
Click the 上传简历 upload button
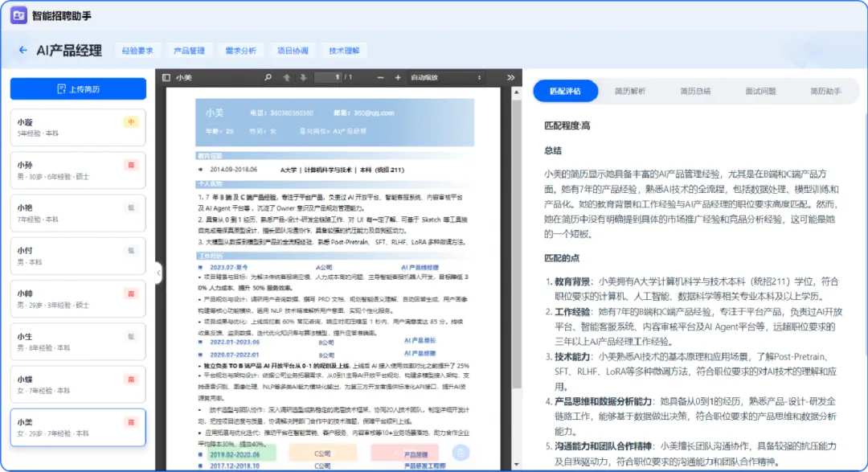(x=77, y=88)
